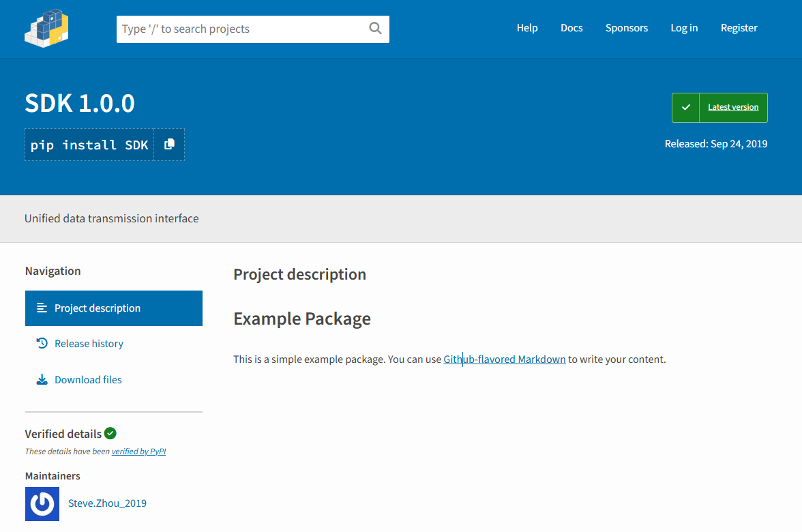Click the PyPI logo

click(46, 29)
